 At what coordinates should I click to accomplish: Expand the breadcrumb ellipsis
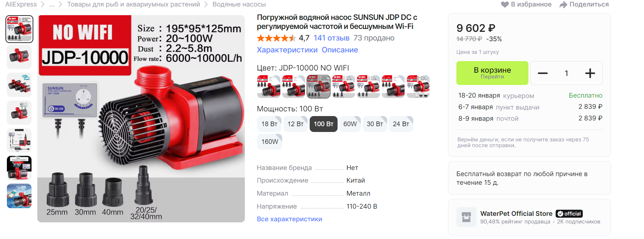point(52,4)
